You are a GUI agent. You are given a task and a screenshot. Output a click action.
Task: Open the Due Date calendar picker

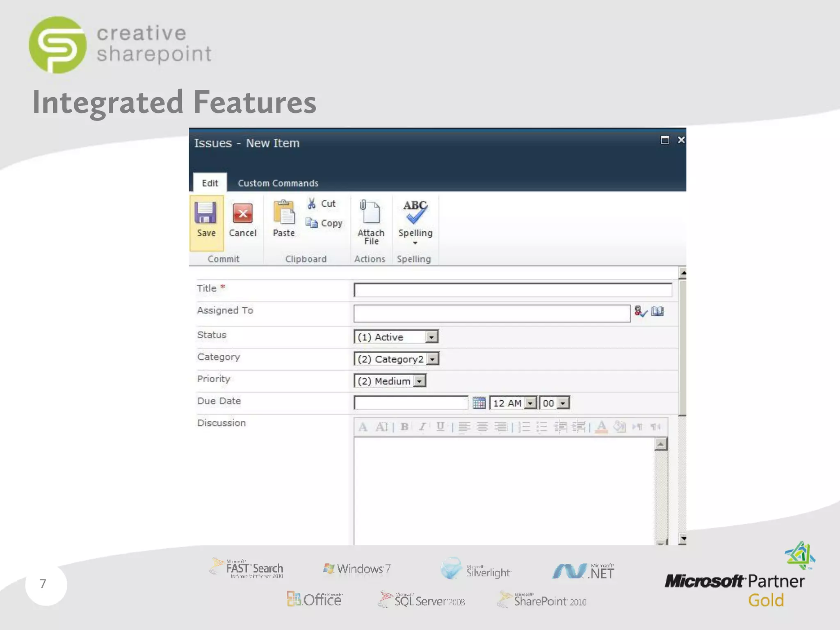click(x=479, y=403)
